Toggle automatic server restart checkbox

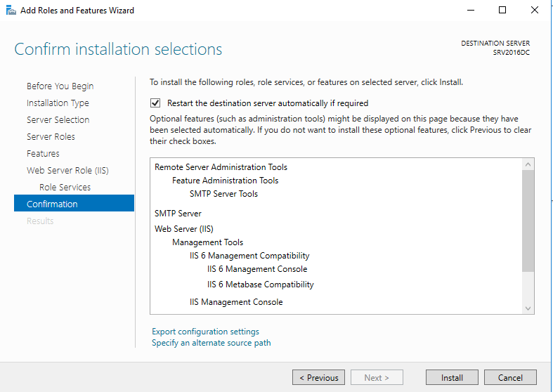[156, 103]
